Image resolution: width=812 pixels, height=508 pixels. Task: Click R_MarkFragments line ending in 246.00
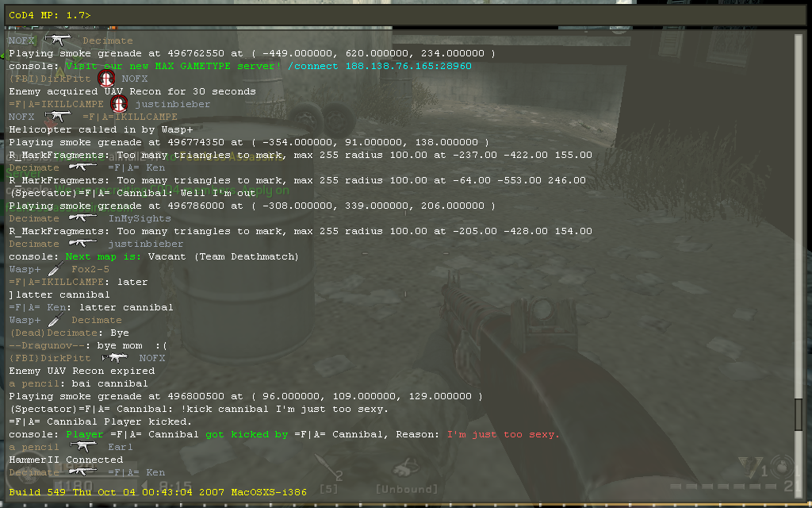[x=297, y=180]
